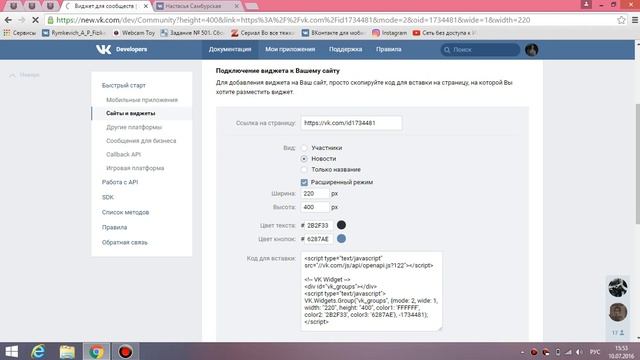Screen dimensions: 640x360
Task: Select Сайты и виджеты sidebar item
Action: 142,113
